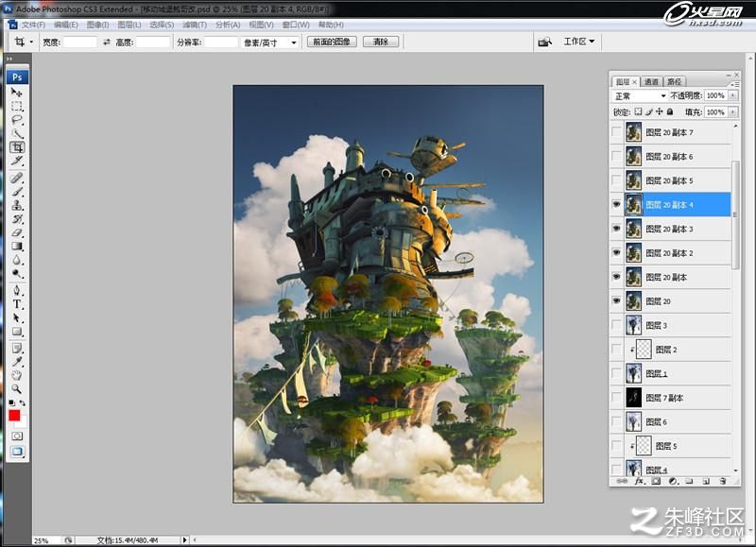756x547 pixels.
Task: Select the Brush tool
Action: 17,192
